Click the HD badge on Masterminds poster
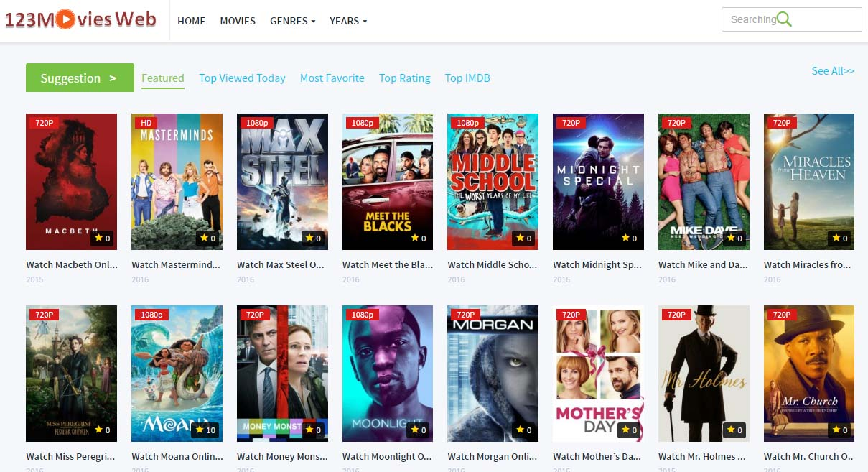The image size is (868, 472). click(x=146, y=123)
